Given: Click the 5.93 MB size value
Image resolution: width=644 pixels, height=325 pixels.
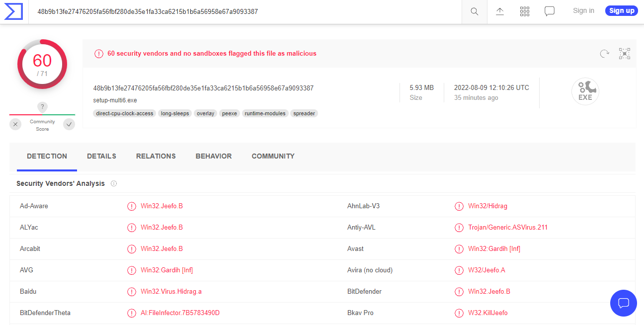Looking at the screenshot, I should coord(421,87).
